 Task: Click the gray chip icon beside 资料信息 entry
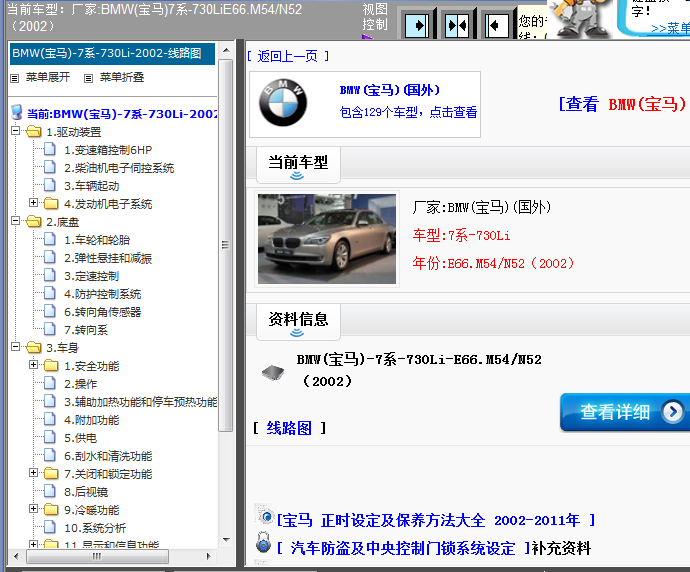[273, 373]
